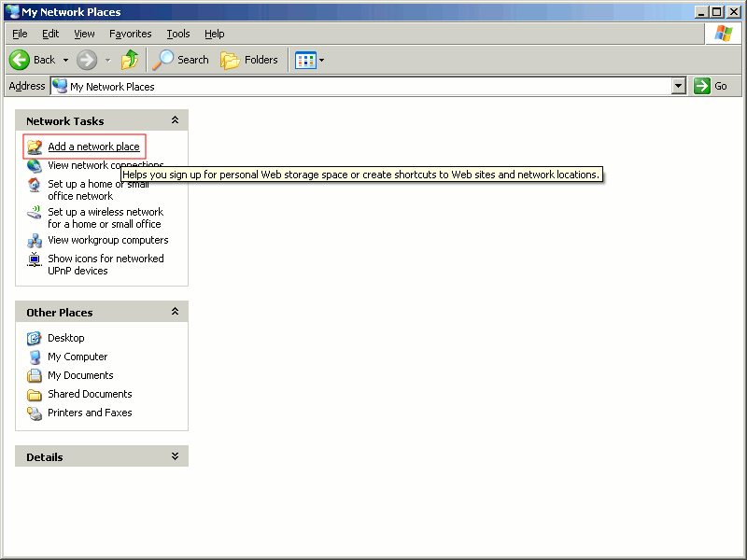Click the Views grid icon
Image resolution: width=747 pixels, height=560 pixels.
305,61
